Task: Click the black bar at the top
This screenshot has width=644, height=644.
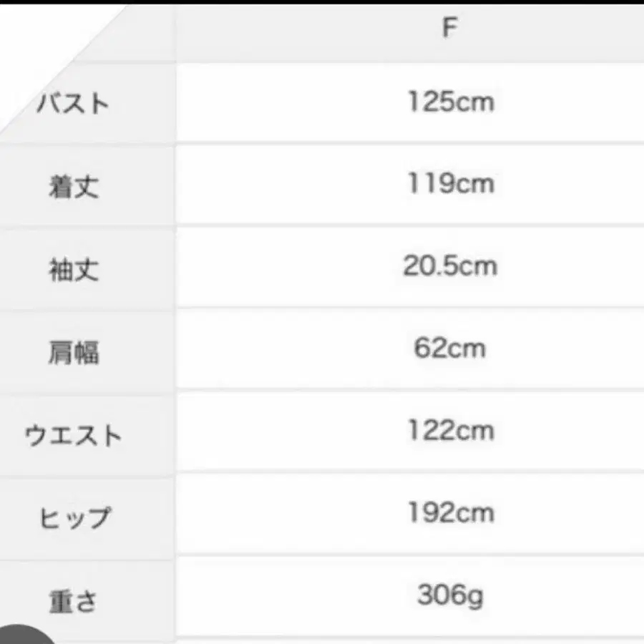Action: click(x=322, y=2)
